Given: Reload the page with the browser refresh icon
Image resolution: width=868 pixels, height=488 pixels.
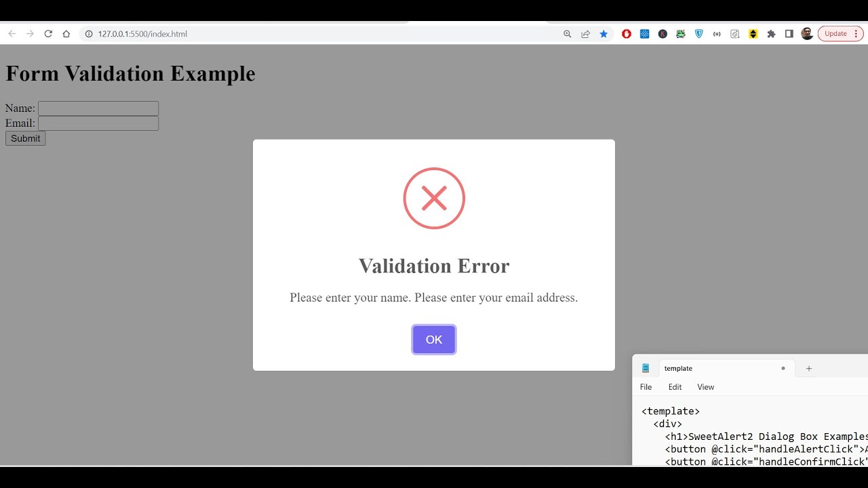Looking at the screenshot, I should point(48,34).
